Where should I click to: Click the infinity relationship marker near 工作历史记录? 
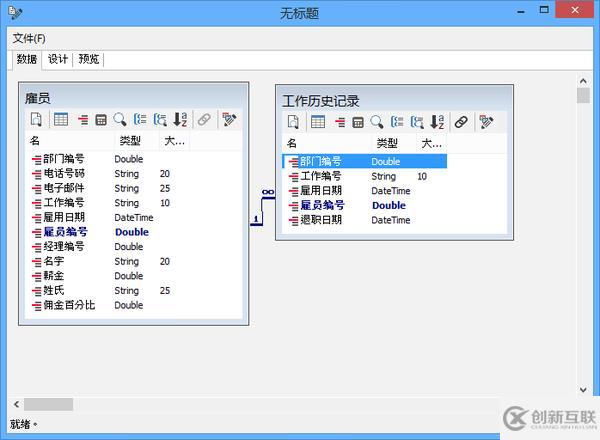tap(268, 192)
